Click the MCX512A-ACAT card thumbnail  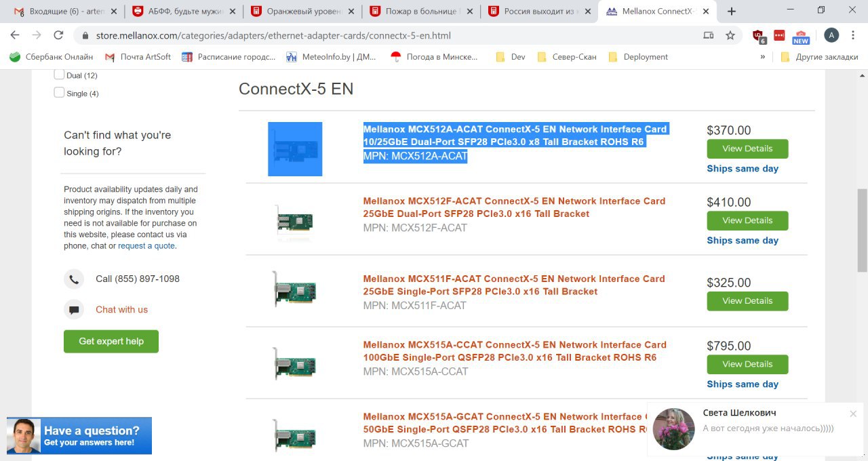[295, 149]
